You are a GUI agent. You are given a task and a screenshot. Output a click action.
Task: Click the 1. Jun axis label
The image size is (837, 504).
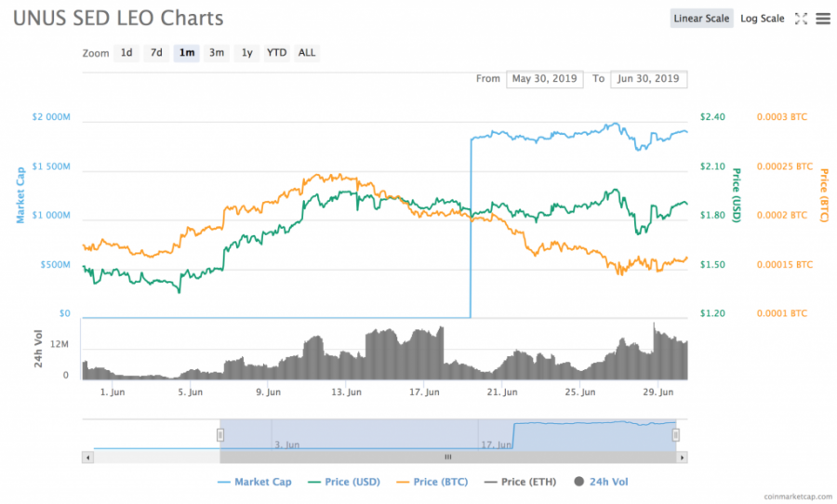(x=113, y=391)
